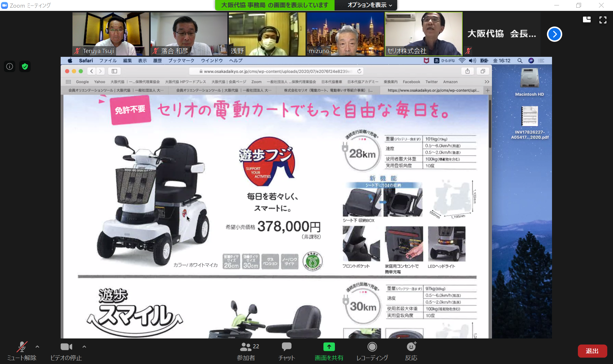Screen dimensions: 613x364
Task: Show Safari tab overview icon
Action: tap(483, 71)
